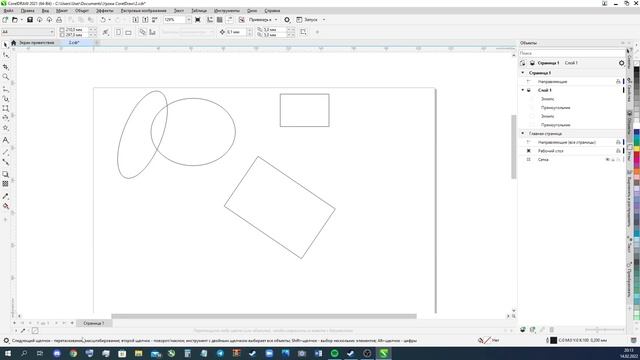Select the Polygon tool in the toolbox

coord(5,128)
